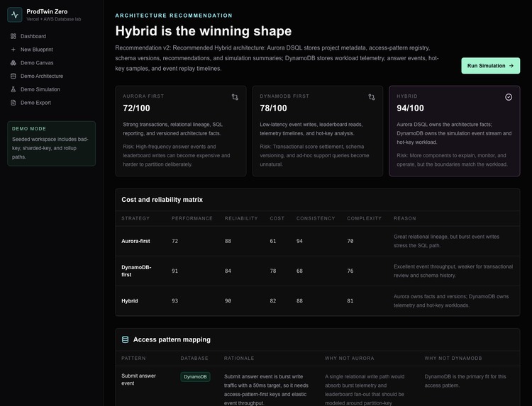Click the Reason column header
Screen dimensions: 532x406
click(405, 218)
